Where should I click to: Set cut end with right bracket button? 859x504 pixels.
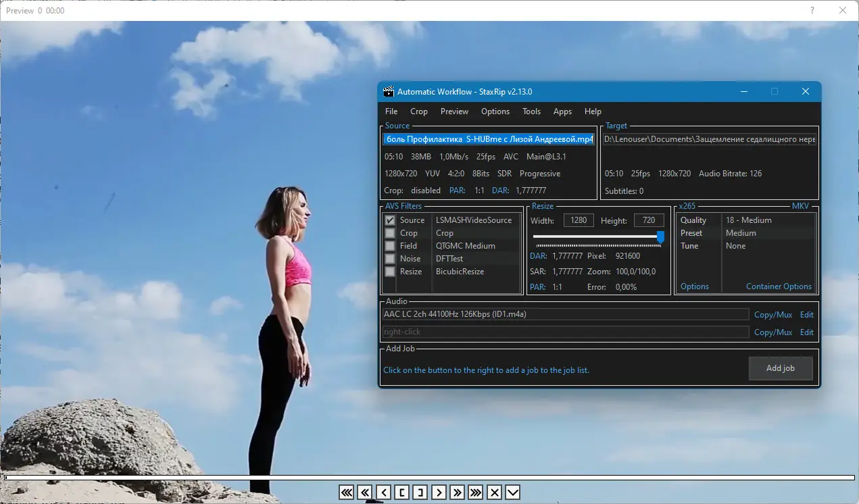point(420,493)
